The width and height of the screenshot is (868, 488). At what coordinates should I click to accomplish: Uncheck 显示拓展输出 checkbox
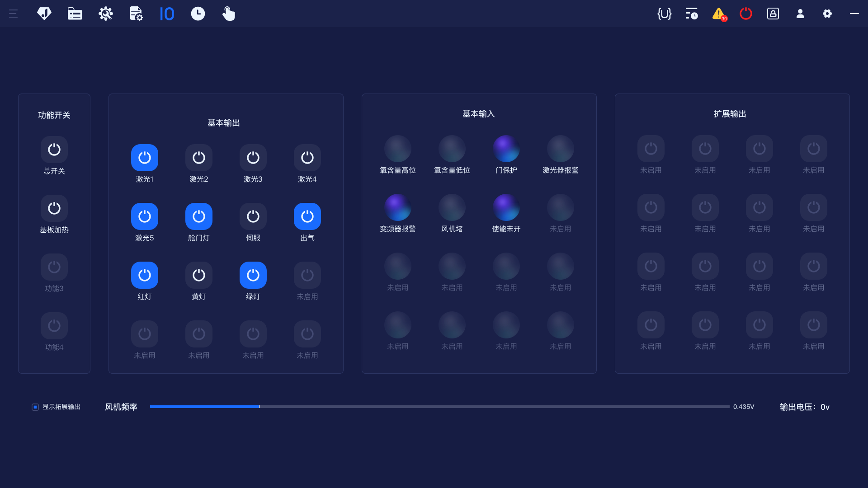(35, 407)
